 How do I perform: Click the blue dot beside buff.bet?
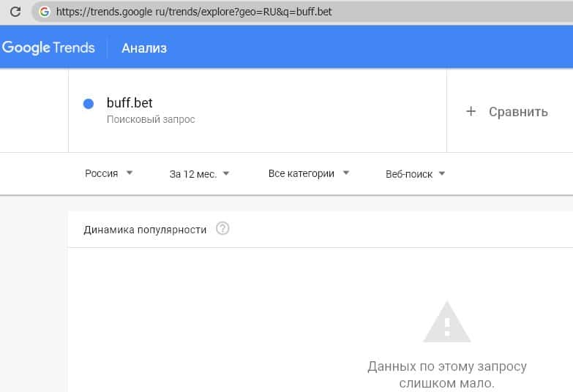pos(89,104)
